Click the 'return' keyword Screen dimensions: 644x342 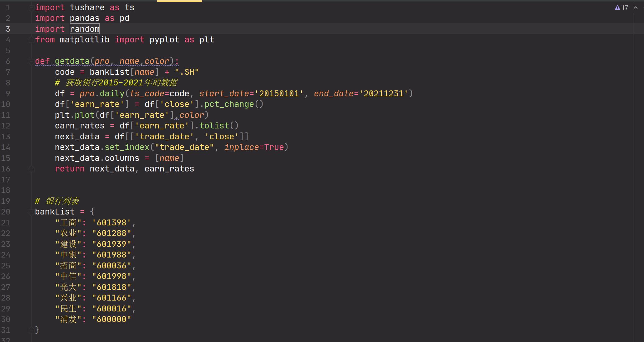[x=70, y=169]
